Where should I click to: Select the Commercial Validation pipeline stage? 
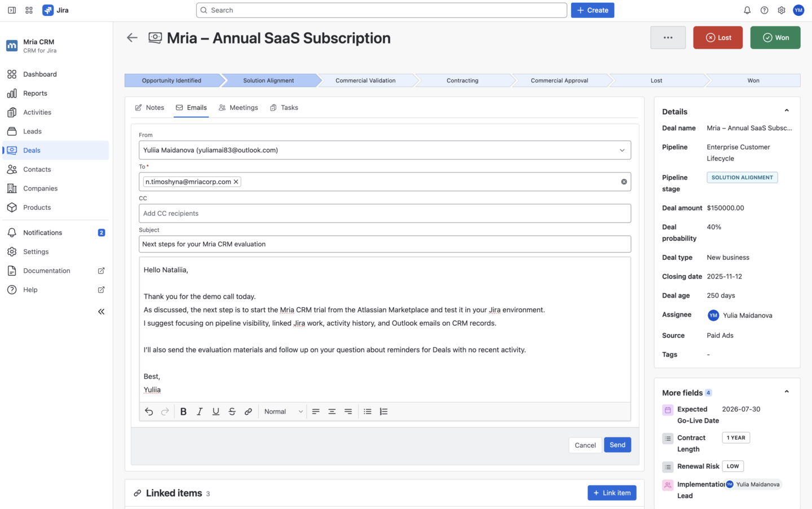click(365, 81)
